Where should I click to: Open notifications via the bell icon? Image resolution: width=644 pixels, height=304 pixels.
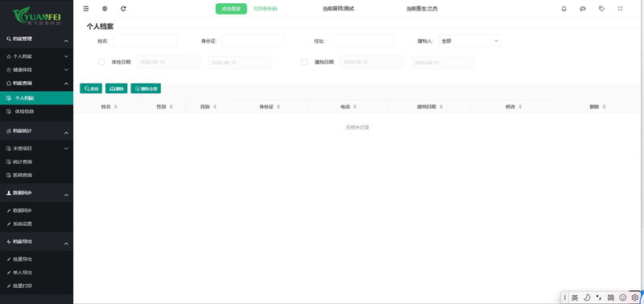(x=564, y=9)
